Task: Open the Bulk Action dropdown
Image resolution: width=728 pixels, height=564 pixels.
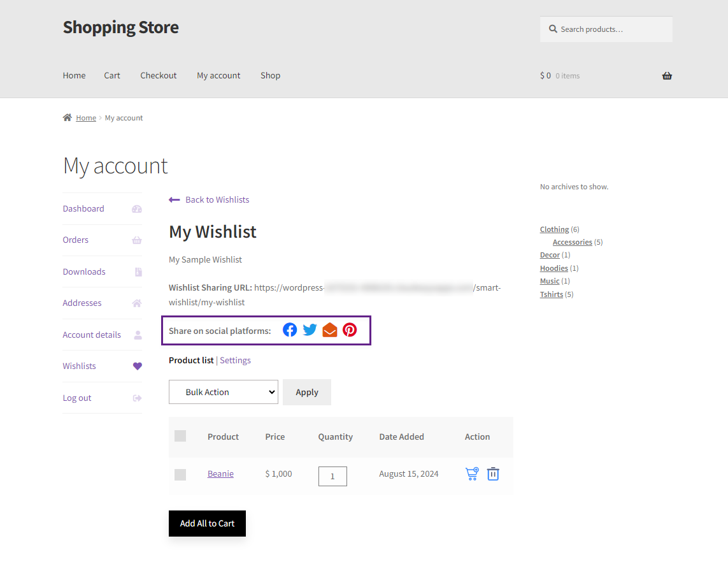Action: click(x=224, y=392)
